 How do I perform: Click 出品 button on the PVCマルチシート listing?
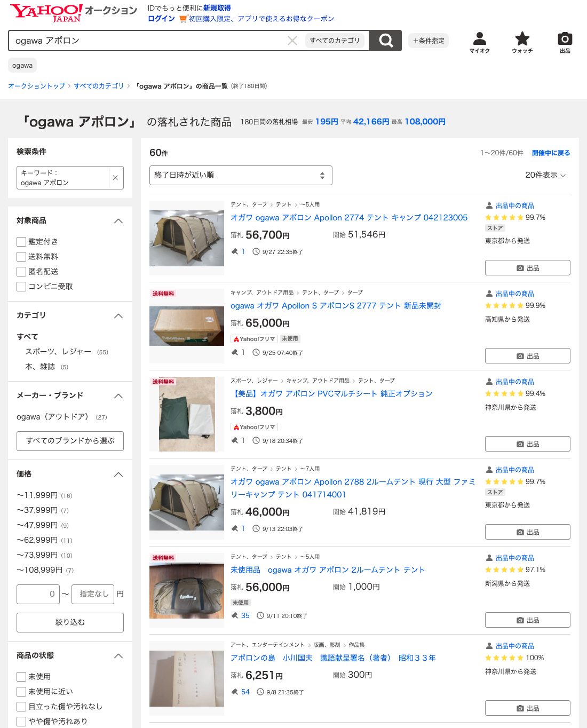coord(527,444)
